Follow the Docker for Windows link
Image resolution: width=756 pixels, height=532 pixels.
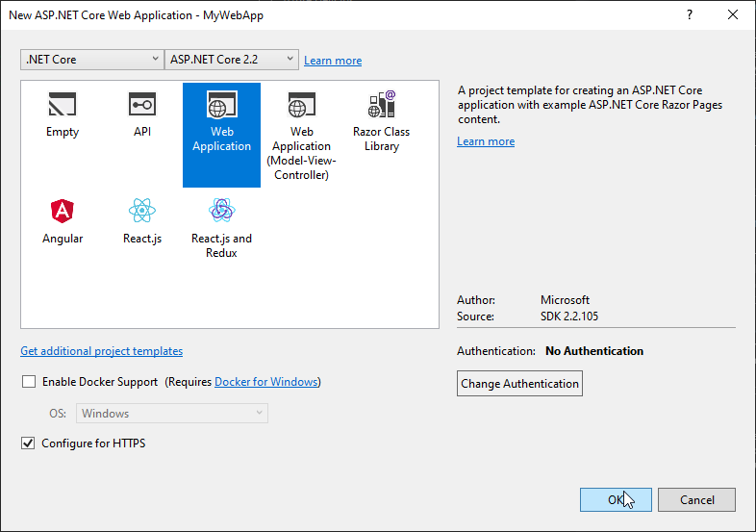[265, 382]
